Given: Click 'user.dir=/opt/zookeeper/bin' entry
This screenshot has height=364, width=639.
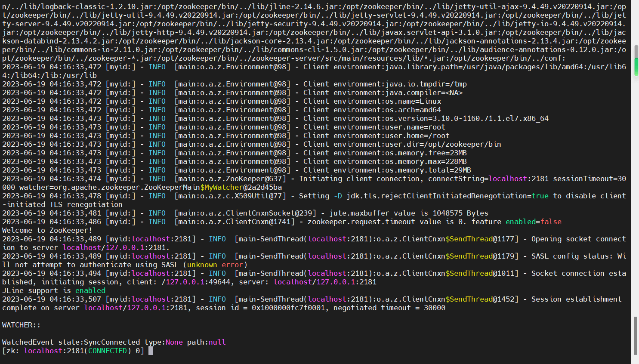Looking at the screenshot, I should (443, 144).
